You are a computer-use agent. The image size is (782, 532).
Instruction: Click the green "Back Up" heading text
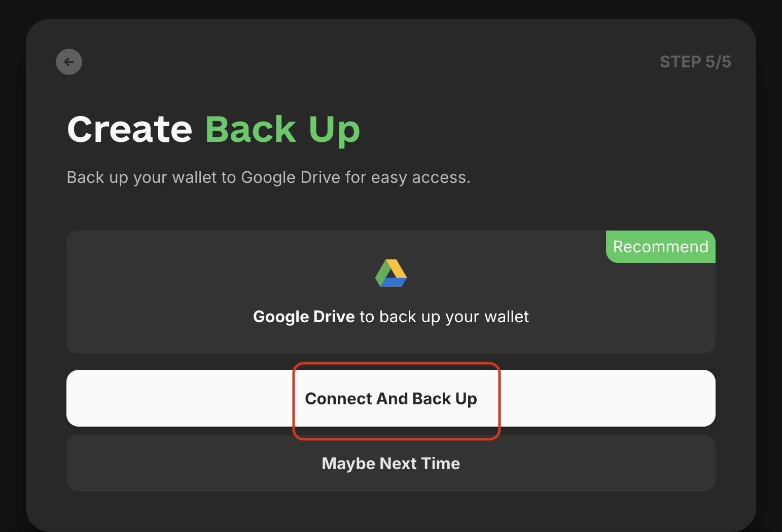[x=282, y=129]
